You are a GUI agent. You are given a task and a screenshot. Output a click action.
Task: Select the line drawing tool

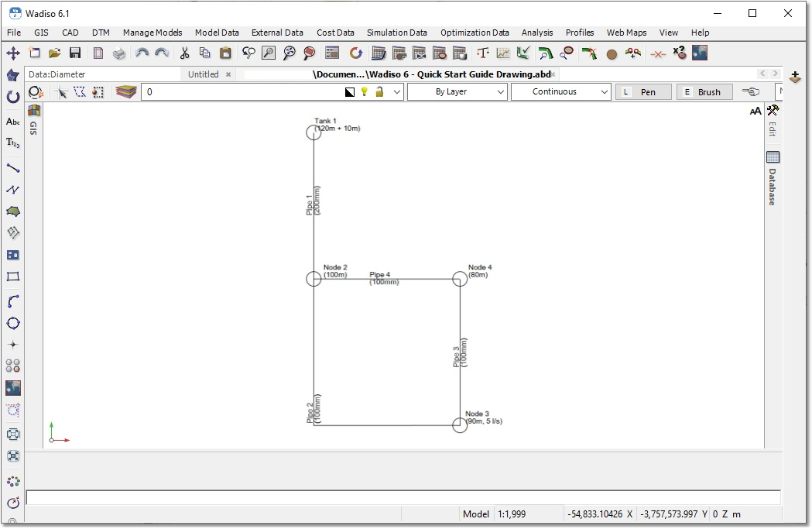click(x=13, y=168)
